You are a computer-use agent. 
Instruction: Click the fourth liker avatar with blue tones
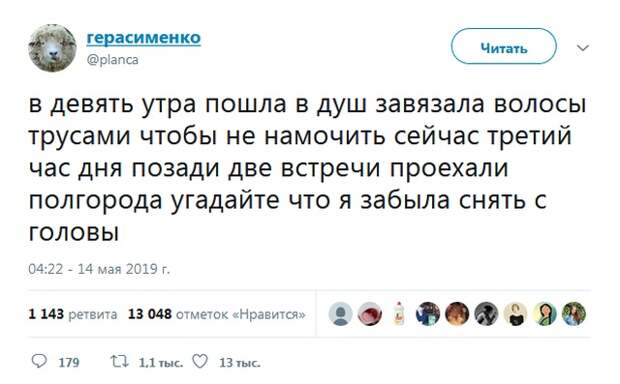pos(428,314)
